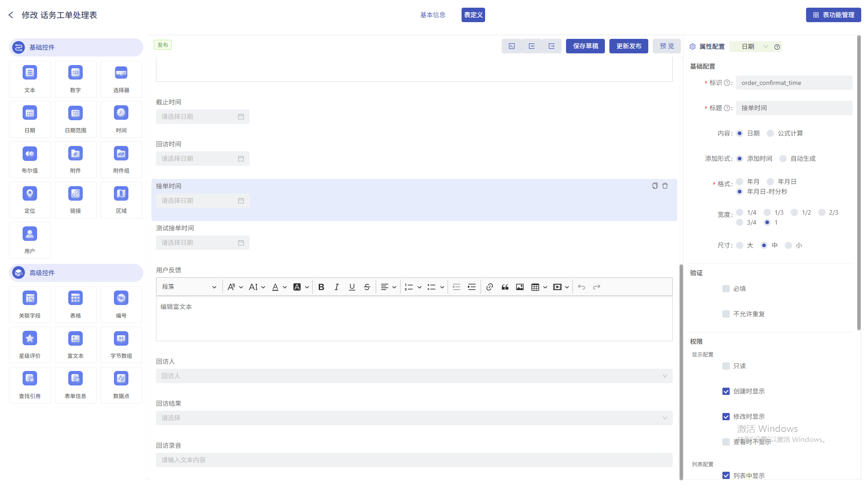Open the 段落 paragraph style dropdown
Viewport: 868px width, 488px height.
coord(189,287)
